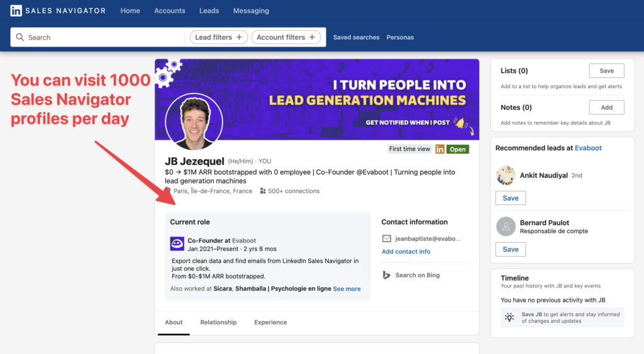Click the Current role heading
The width and height of the screenshot is (644, 354).
[190, 222]
